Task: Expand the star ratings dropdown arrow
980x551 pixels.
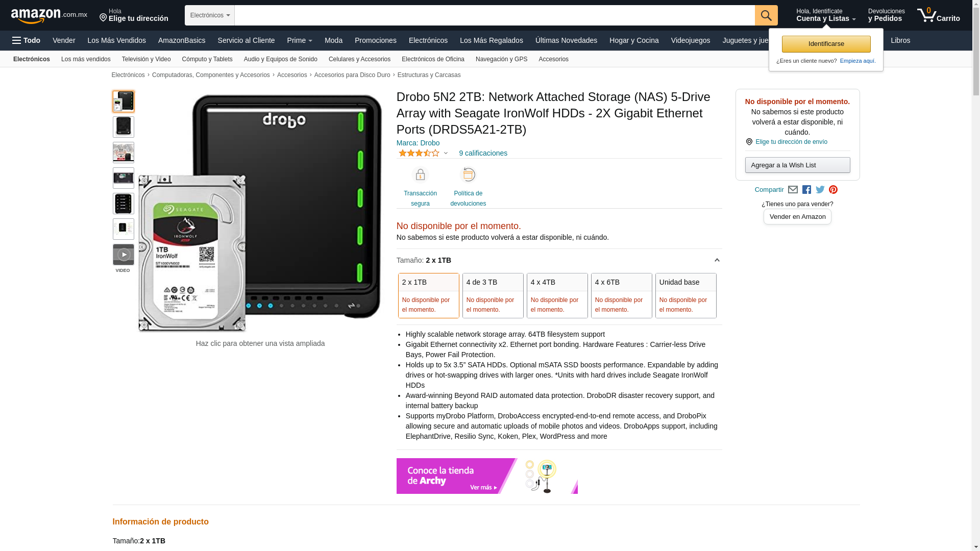Action: 446,153
